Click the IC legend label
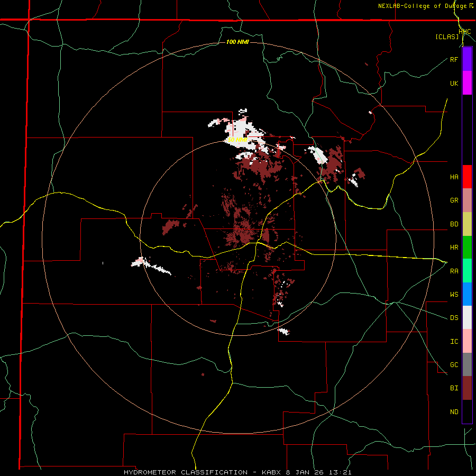The width and height of the screenshot is (476, 476). (x=454, y=341)
